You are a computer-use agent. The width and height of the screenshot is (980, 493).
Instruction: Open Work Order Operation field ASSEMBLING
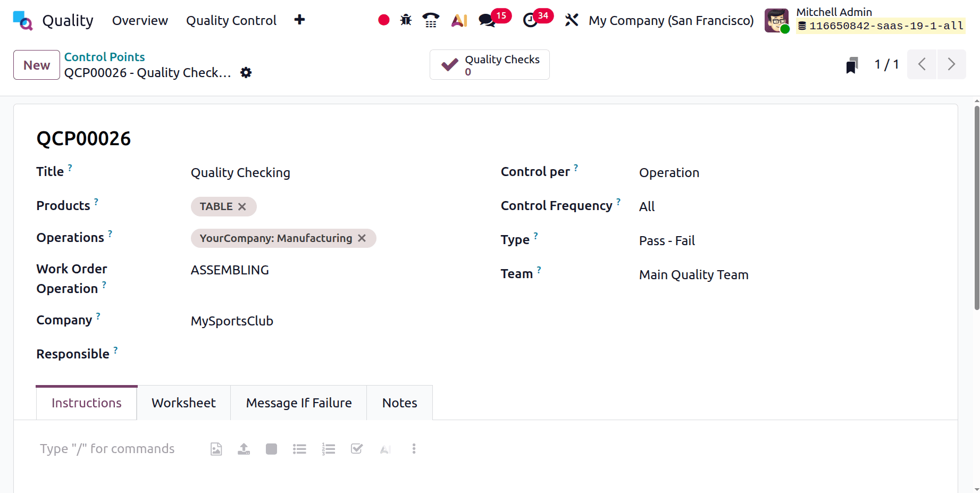(330, 270)
